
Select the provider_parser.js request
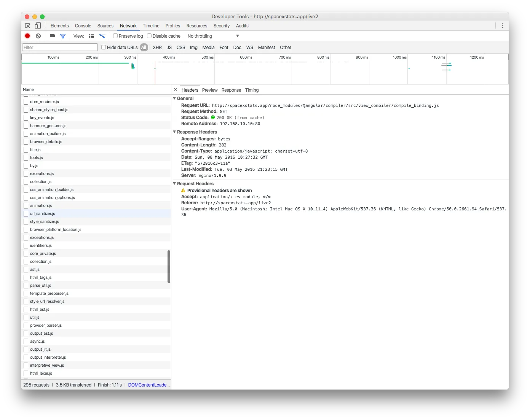click(96, 325)
